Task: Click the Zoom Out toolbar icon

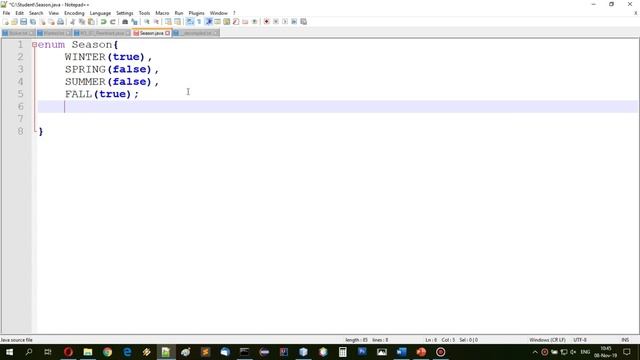Action: [156, 22]
